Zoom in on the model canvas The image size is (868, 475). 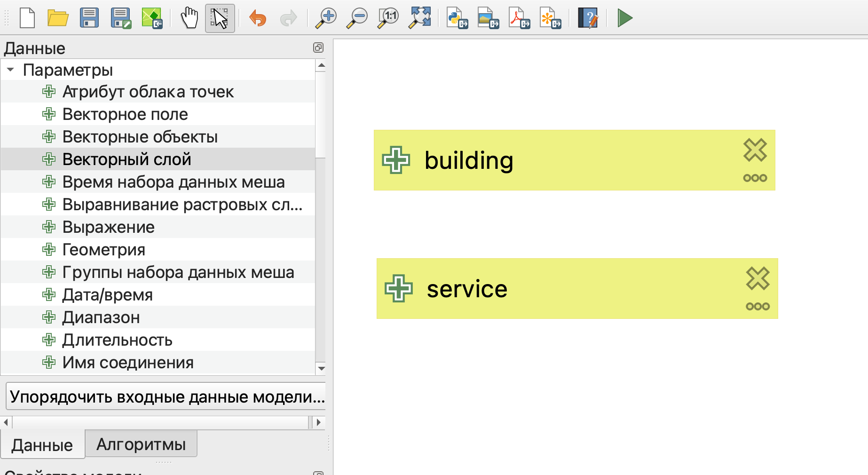[325, 18]
